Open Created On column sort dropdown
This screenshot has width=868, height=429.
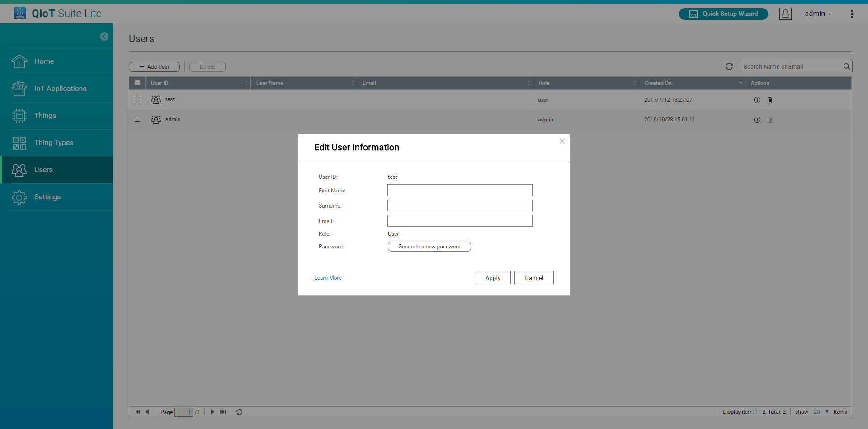pos(741,83)
